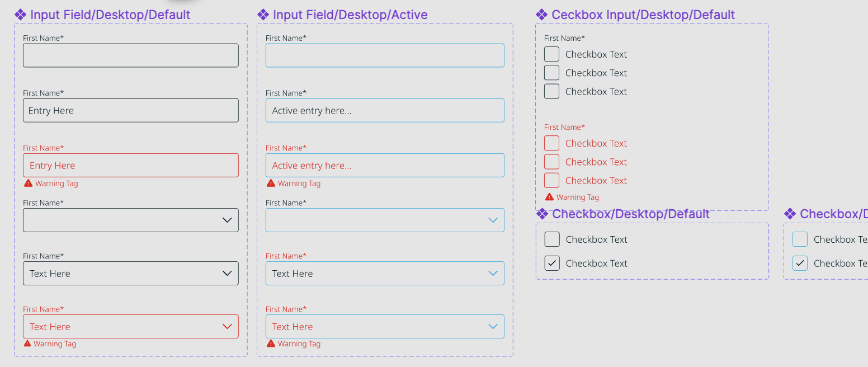Click the Input Field/Desktop/Active component icon
Image resolution: width=868 pixels, height=367 pixels.
coord(263,15)
